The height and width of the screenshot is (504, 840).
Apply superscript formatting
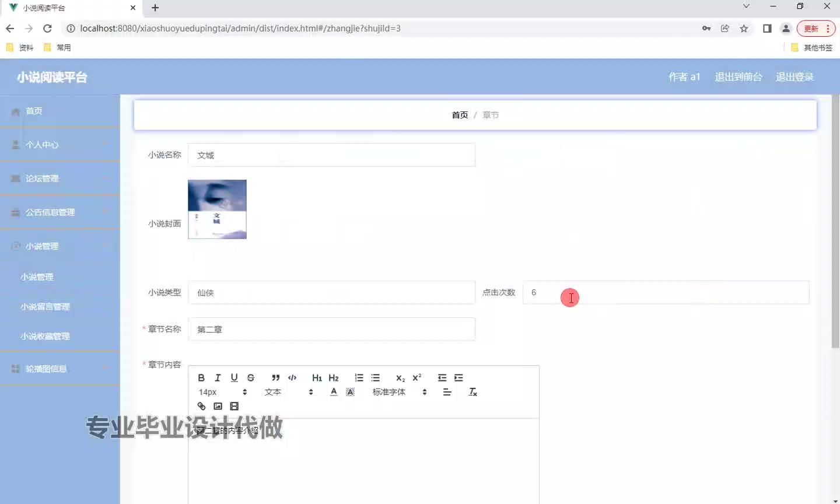pos(417,378)
